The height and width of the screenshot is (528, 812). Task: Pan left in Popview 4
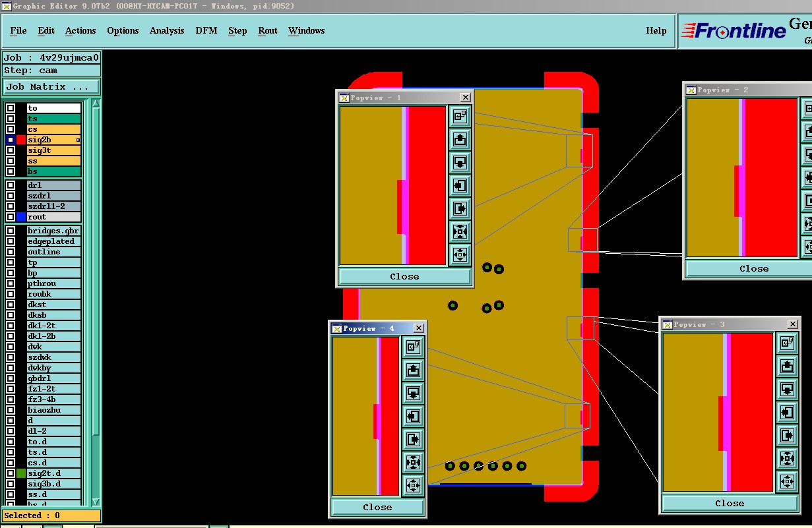point(413,416)
